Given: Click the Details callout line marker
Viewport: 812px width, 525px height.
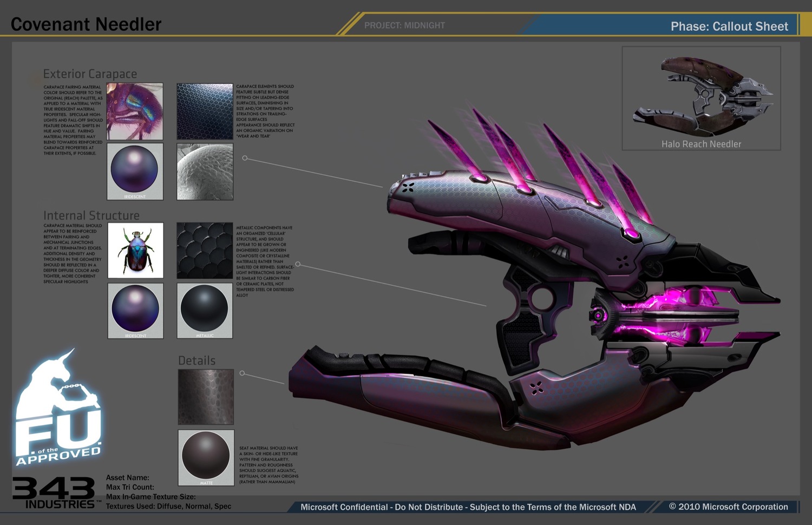Looking at the screenshot, I should (x=242, y=373).
